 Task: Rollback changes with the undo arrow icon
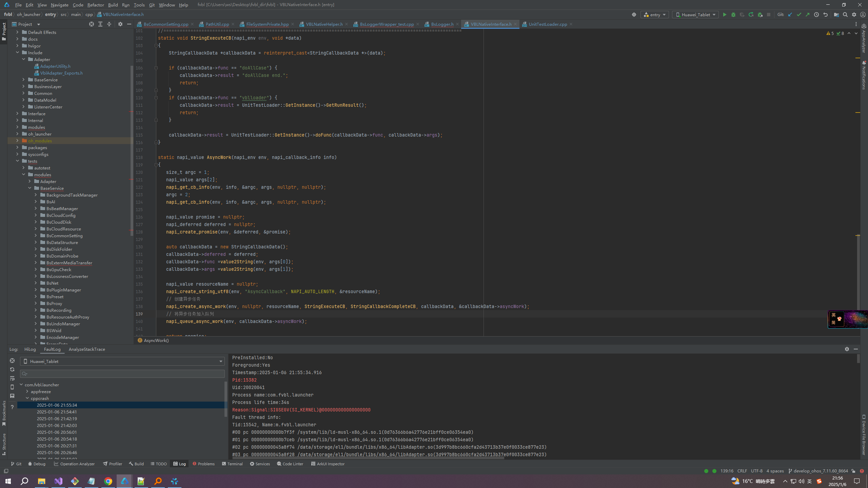(x=826, y=15)
